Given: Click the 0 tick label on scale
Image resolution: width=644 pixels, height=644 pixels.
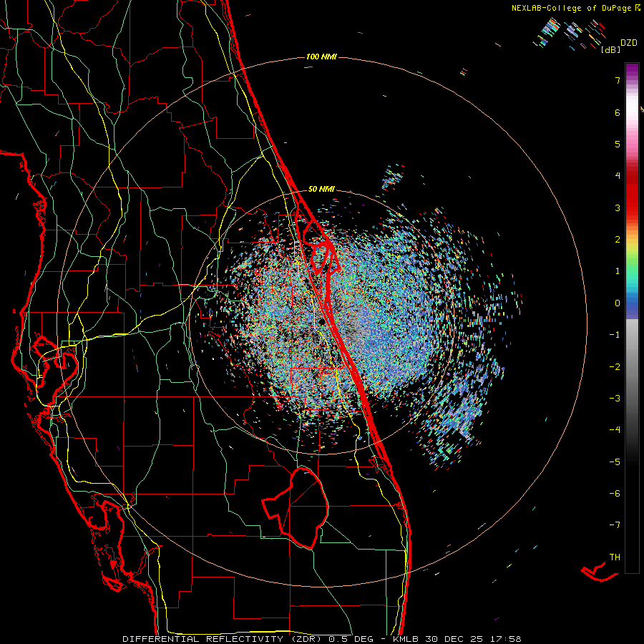Looking at the screenshot, I should pos(618,303).
